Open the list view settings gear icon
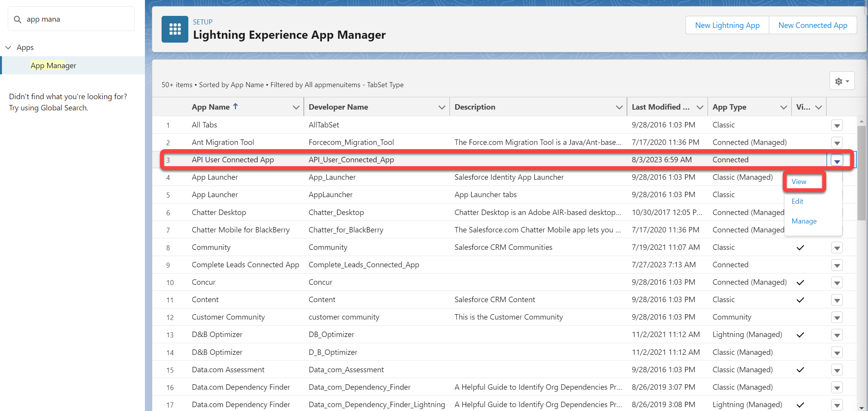 tap(838, 81)
